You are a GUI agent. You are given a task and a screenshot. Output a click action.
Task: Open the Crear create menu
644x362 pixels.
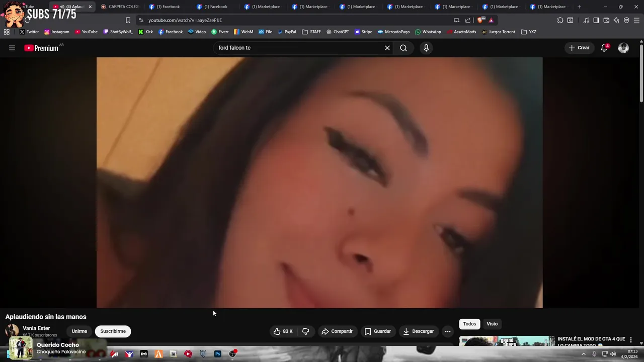pyautogui.click(x=579, y=48)
